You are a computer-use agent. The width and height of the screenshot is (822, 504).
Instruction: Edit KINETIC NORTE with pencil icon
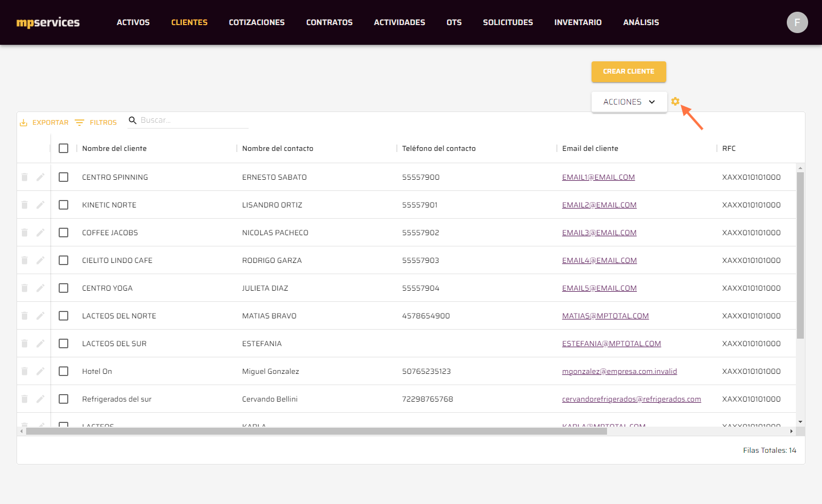pos(40,205)
